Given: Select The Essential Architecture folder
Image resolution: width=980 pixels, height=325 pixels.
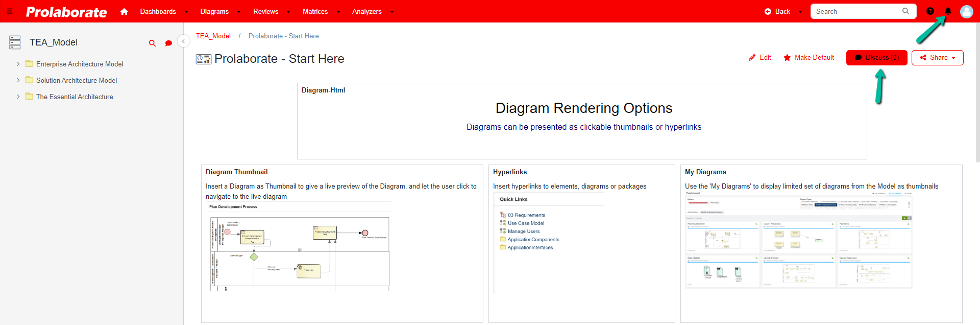Looking at the screenshot, I should point(75,97).
